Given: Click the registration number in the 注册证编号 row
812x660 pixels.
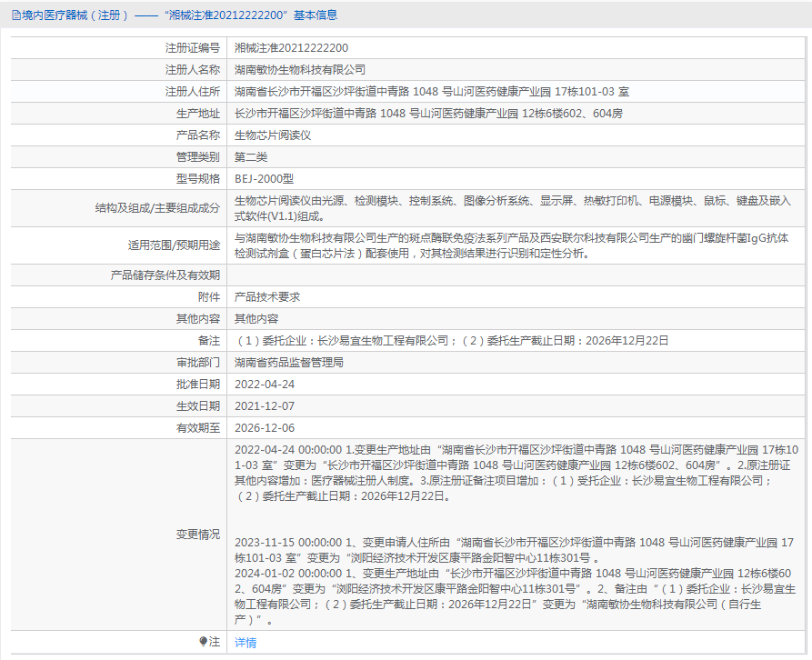Looking at the screenshot, I should tap(291, 48).
